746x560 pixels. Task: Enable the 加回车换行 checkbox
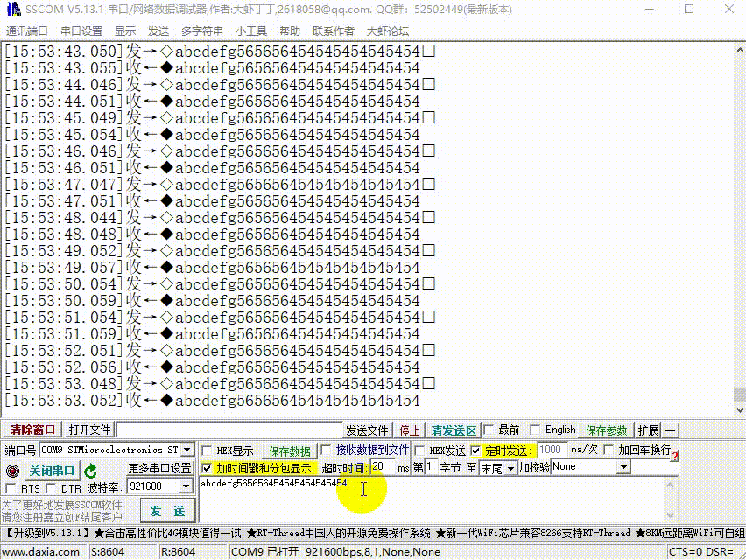tap(609, 450)
